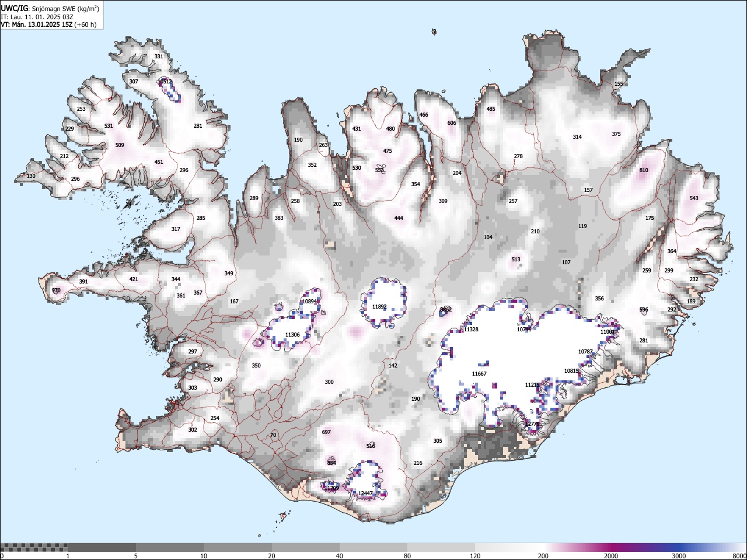747x560 pixels.
Task: Click the map value 444
Action: [x=399, y=218]
